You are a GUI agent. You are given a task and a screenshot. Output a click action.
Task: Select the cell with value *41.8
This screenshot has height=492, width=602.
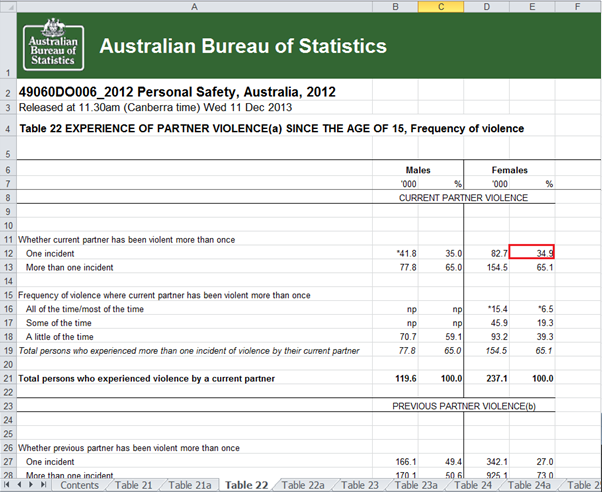(395, 253)
